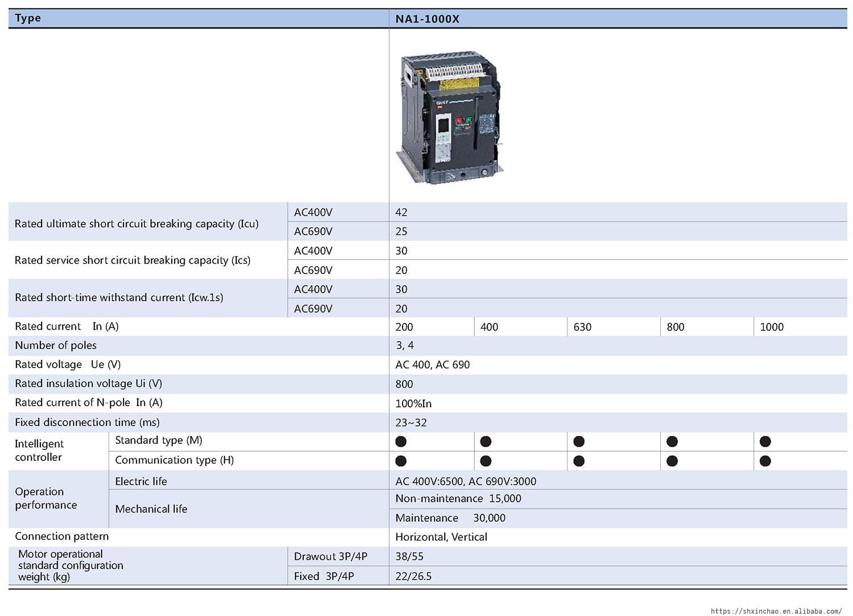853x616 pixels.
Task: Click the 1000 rated current value
Action: 772,327
